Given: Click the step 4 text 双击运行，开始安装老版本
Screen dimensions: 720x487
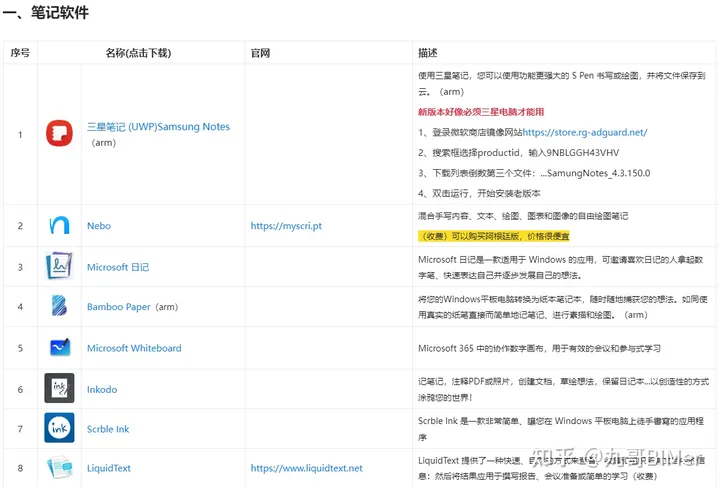Looking at the screenshot, I should click(479, 193).
